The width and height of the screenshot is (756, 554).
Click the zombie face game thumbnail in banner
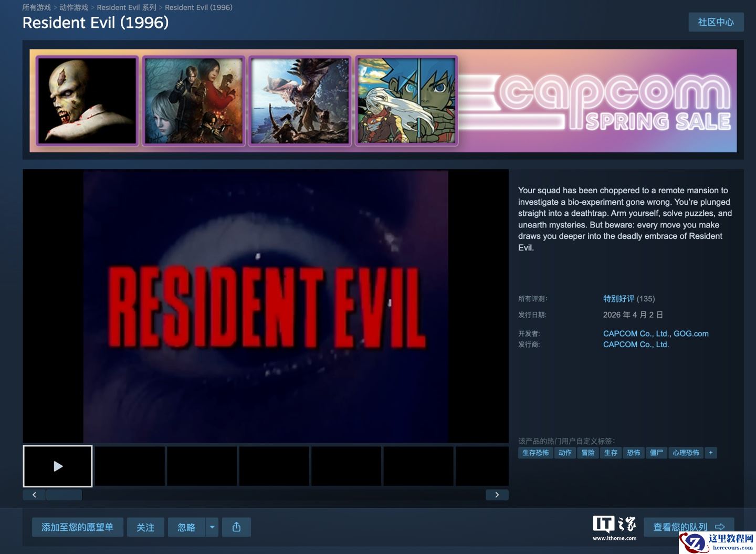87,101
